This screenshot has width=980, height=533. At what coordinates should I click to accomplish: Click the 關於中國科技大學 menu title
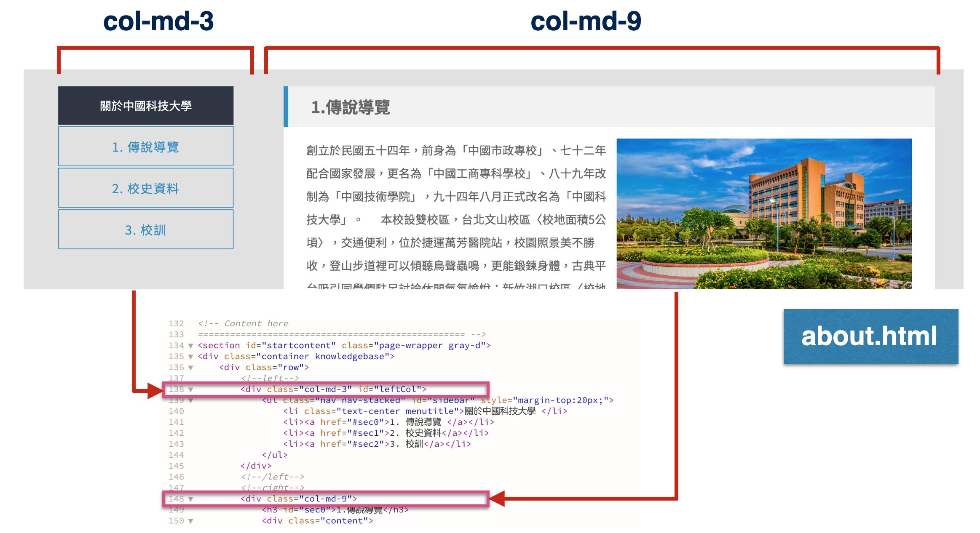(145, 106)
